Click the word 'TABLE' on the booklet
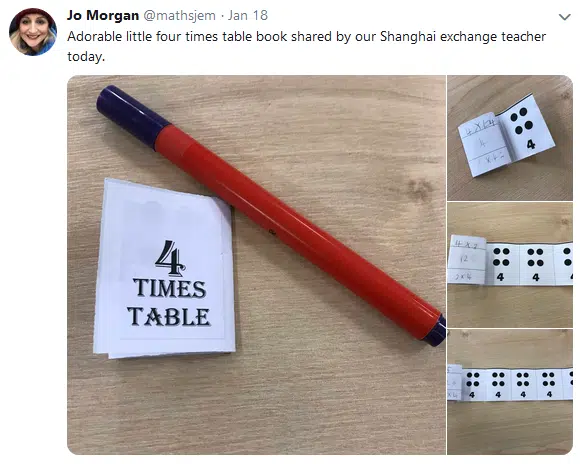This screenshot has height=464, width=580. 169,317
